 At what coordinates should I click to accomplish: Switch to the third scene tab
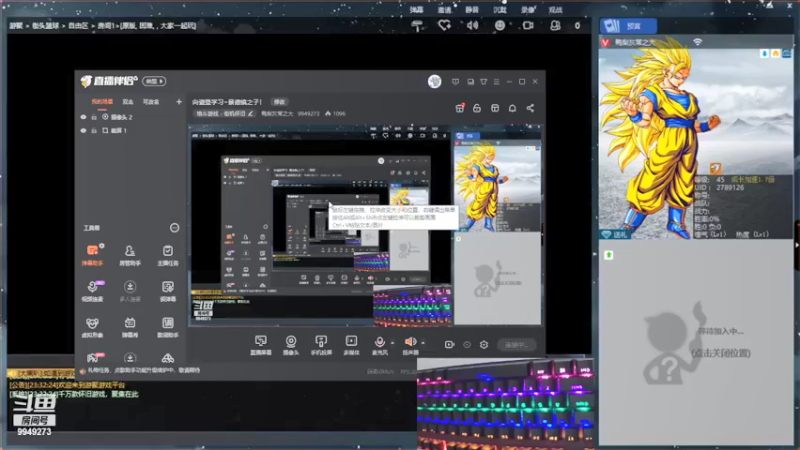pyautogui.click(x=151, y=102)
